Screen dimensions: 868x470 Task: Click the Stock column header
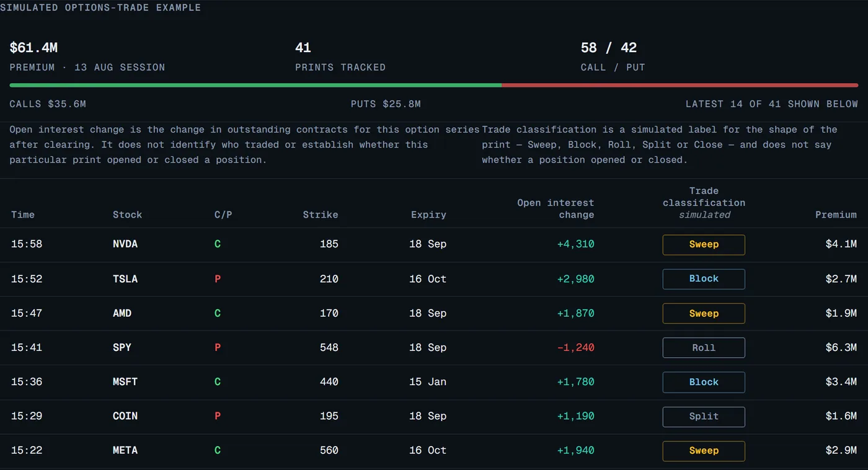tap(127, 215)
